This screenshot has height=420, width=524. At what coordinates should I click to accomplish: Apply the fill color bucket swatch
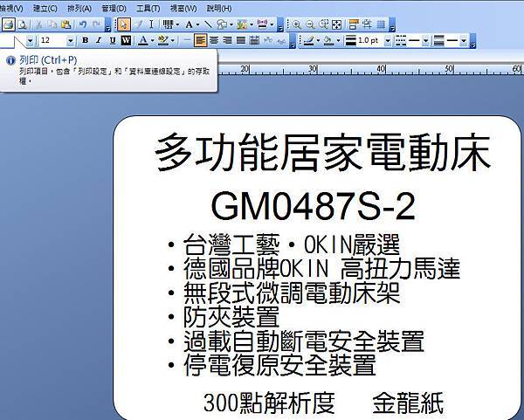point(328,41)
